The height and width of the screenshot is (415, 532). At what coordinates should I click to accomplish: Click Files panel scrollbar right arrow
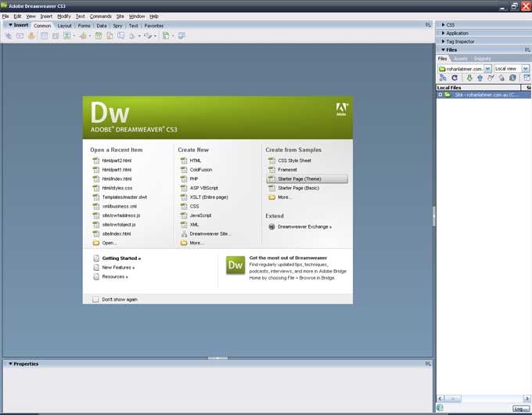[x=527, y=399]
